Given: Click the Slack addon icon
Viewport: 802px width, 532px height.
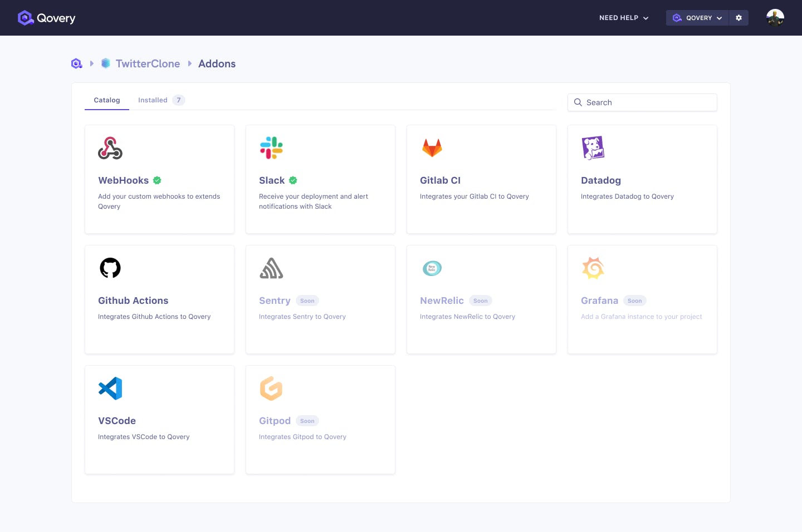Looking at the screenshot, I should (271, 147).
